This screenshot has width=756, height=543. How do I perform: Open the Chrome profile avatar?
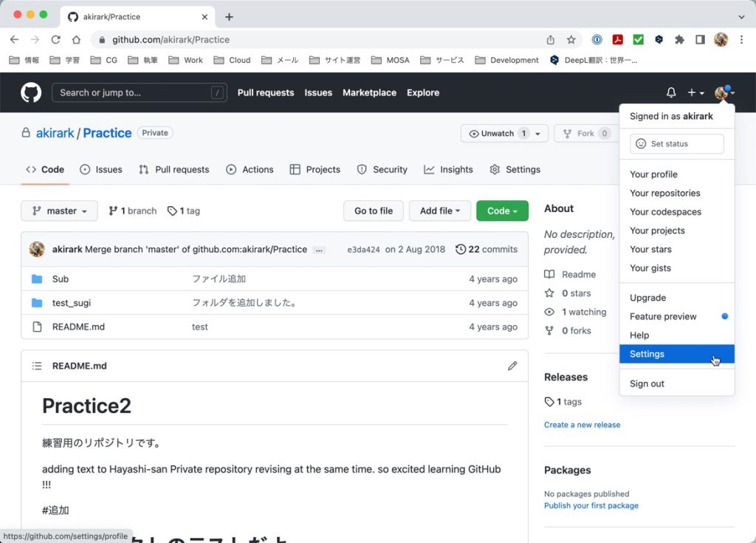coord(721,40)
